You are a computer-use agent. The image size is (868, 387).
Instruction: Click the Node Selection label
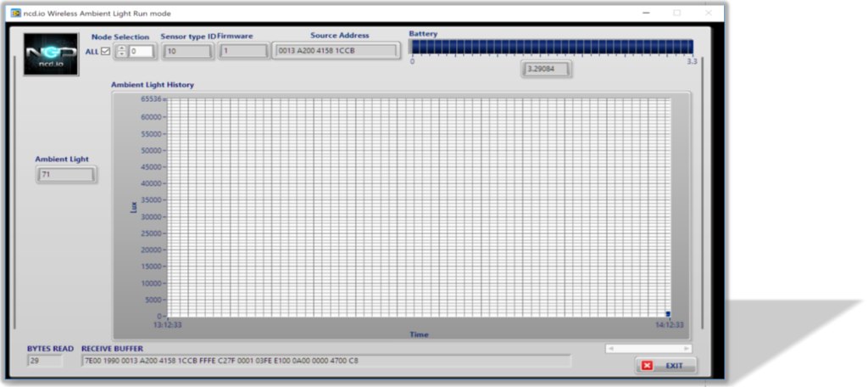pos(120,37)
